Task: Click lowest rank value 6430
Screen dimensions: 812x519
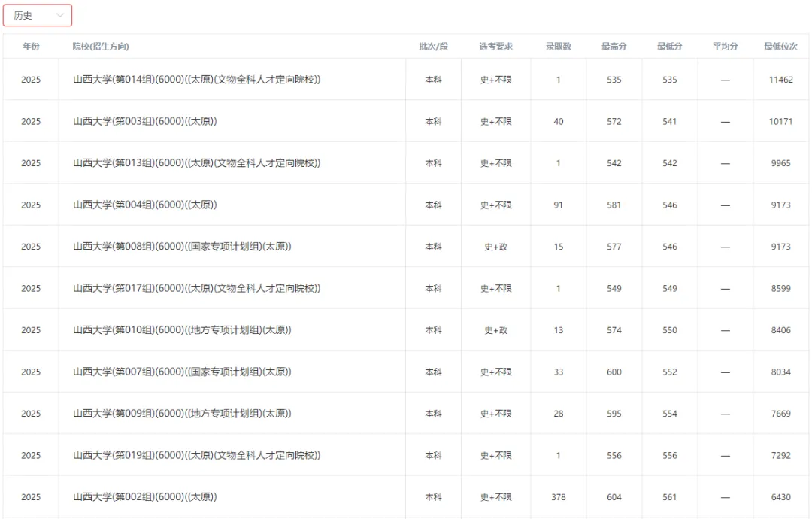Action: pyautogui.click(x=781, y=497)
